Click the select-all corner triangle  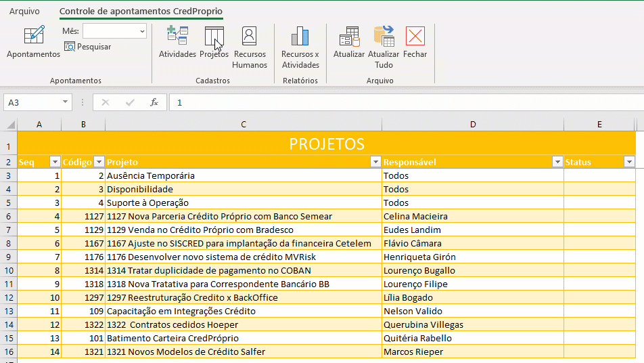click(11, 125)
